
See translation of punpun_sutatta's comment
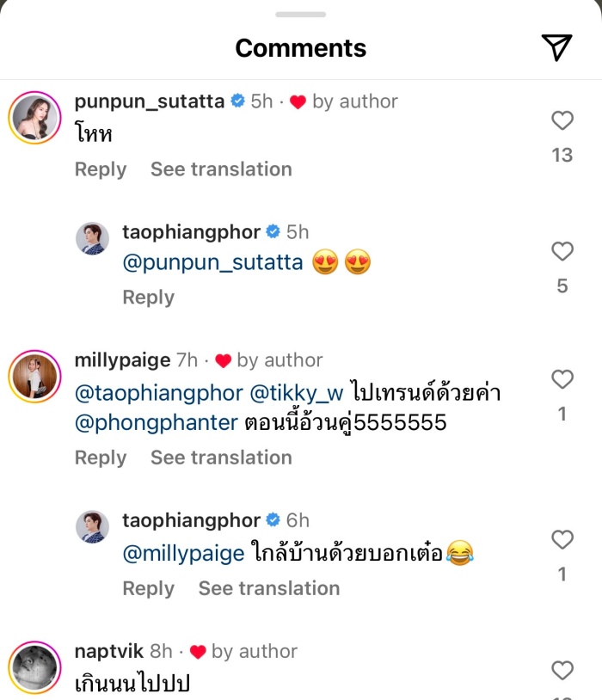point(221,169)
